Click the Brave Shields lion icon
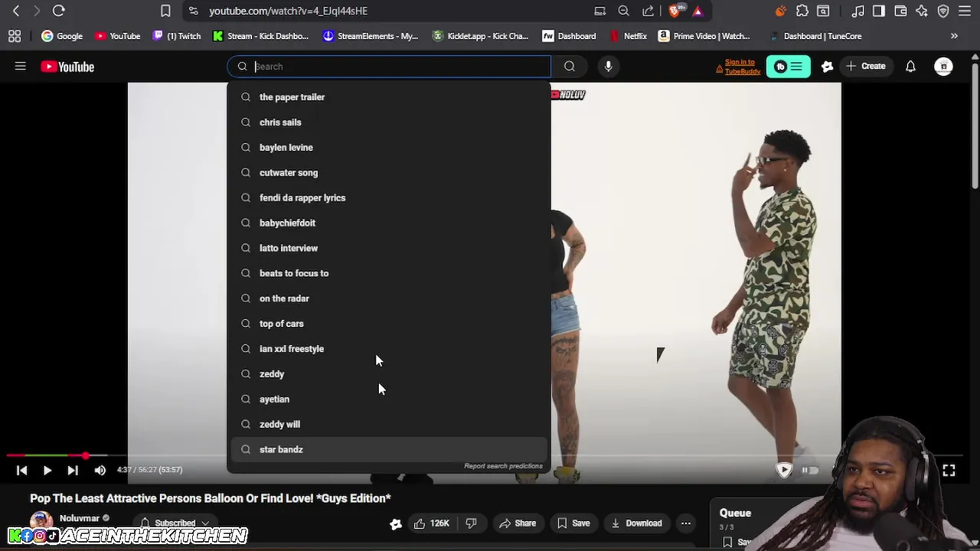Viewport: 980px width, 551px height. tap(675, 11)
